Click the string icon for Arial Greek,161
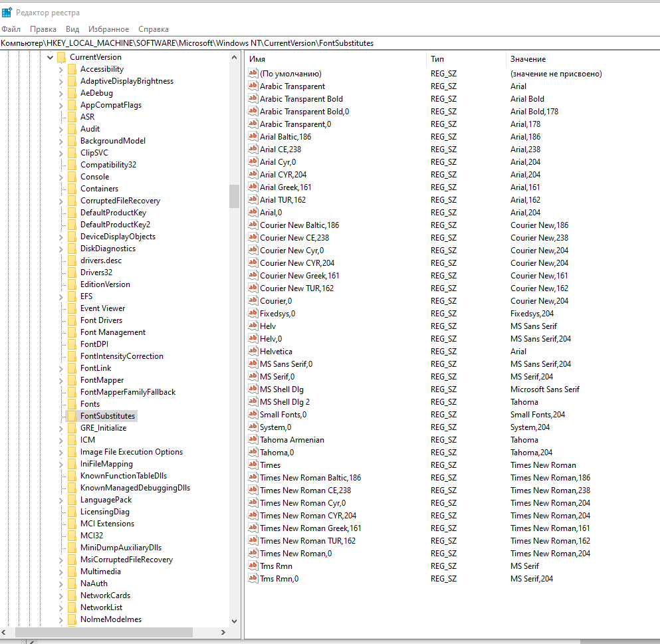This screenshot has height=644, width=660. coord(253,187)
